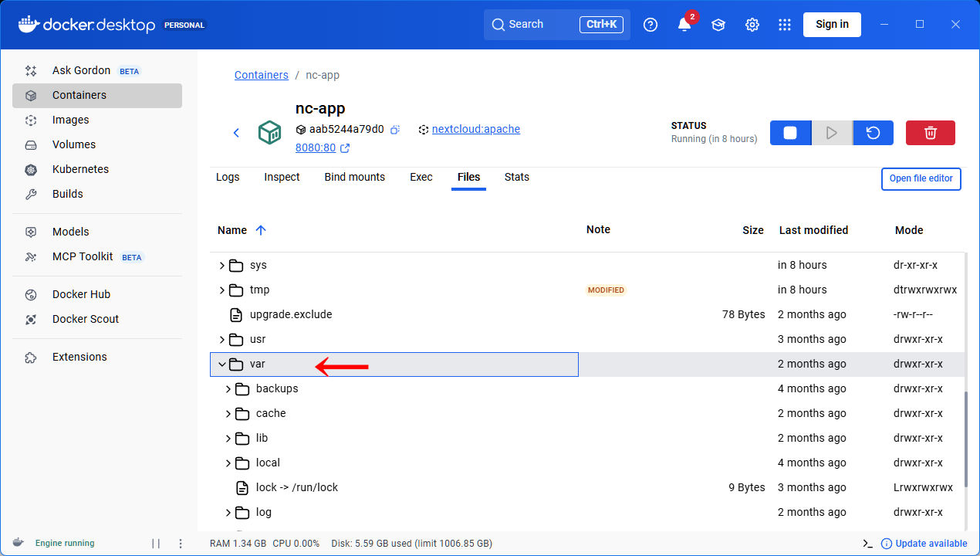The width and height of the screenshot is (980, 556).
Task: Sort files by the Name column
Action: pos(232,230)
